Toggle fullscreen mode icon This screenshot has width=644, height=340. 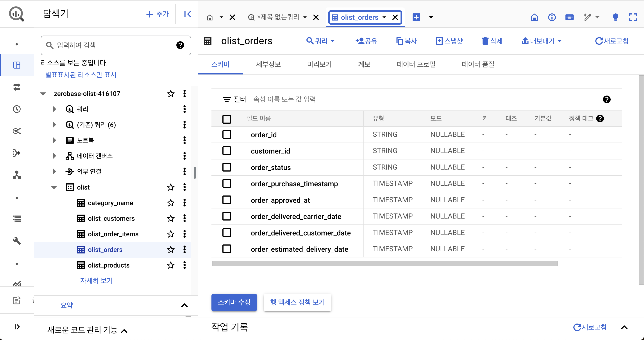[633, 17]
